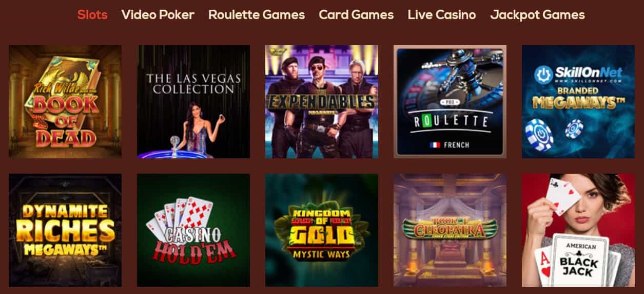
Task: Play the Expendables Megaways slot
Action: 322,102
